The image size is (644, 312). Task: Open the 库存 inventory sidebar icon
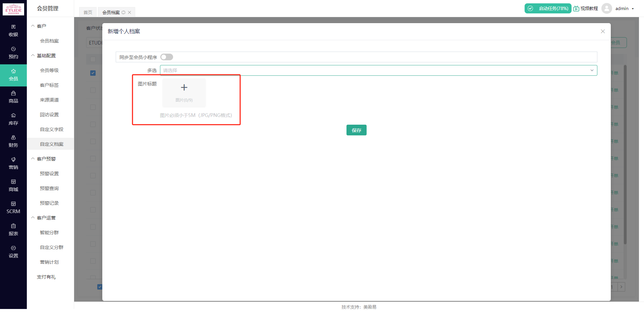(13, 119)
